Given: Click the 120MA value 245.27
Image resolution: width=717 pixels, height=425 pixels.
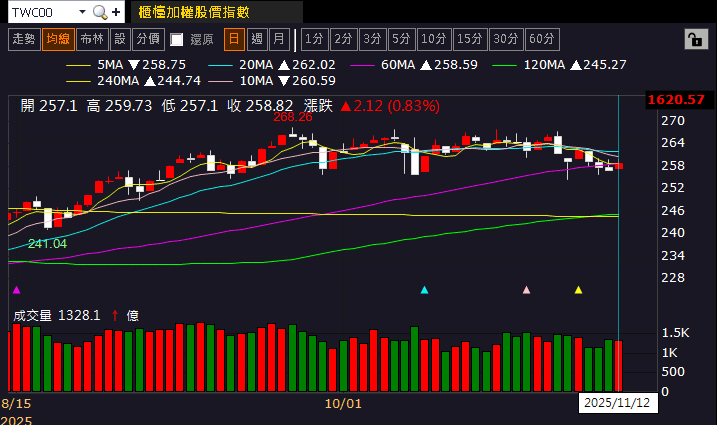Looking at the screenshot, I should tap(605, 65).
